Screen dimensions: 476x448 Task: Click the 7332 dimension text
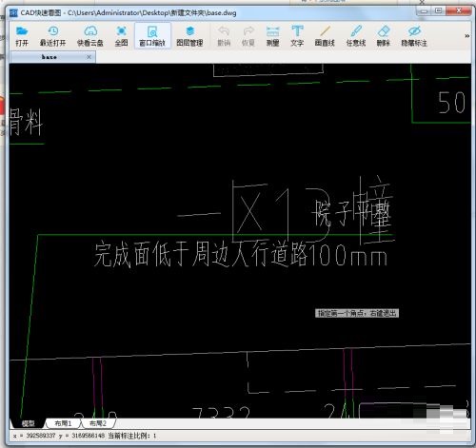pyautogui.click(x=221, y=412)
